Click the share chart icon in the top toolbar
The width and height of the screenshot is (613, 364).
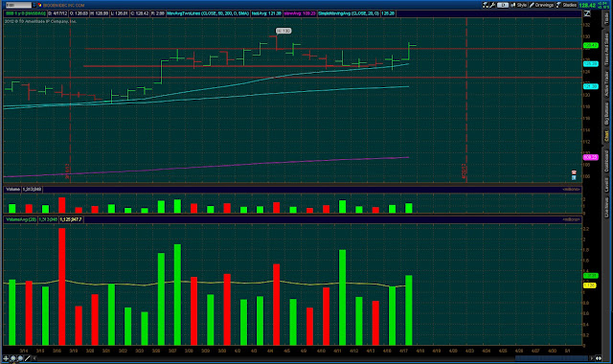(x=486, y=5)
